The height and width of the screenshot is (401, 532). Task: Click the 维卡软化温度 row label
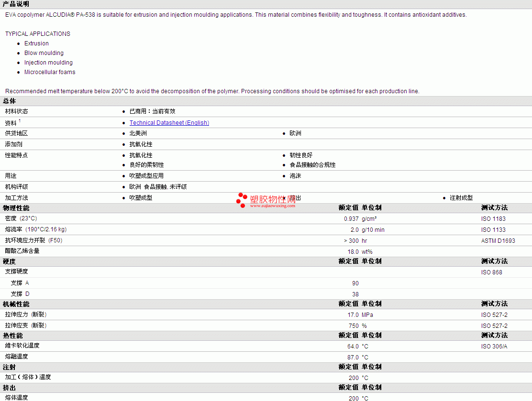(22, 346)
